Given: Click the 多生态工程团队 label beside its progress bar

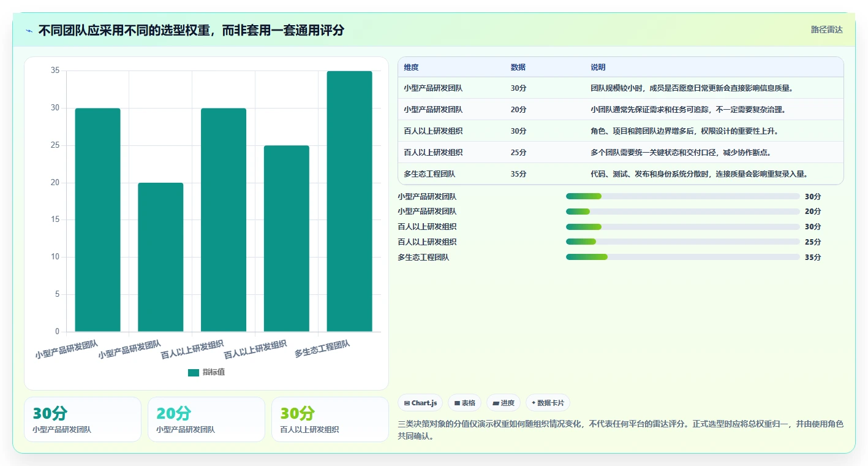Looking at the screenshot, I should pos(423,258).
